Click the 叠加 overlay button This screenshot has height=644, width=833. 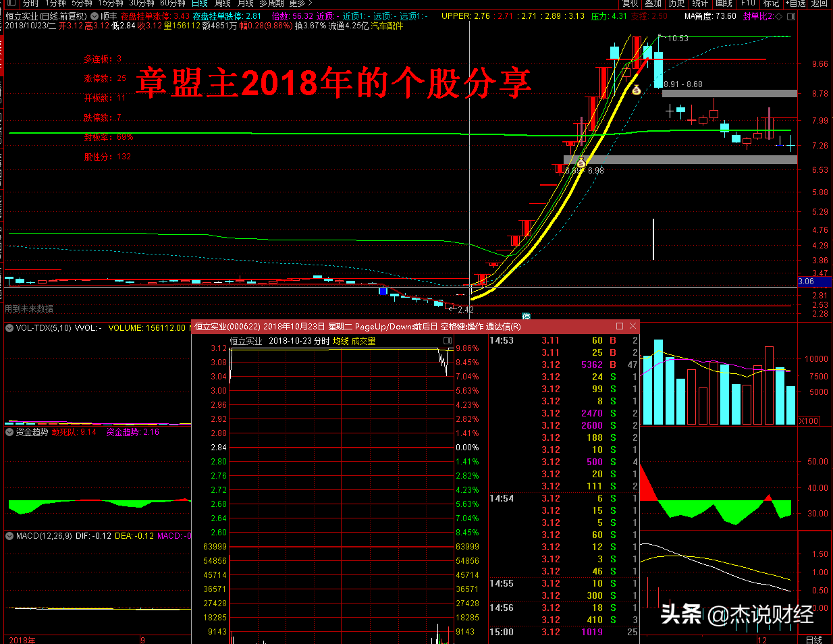[x=653, y=3]
